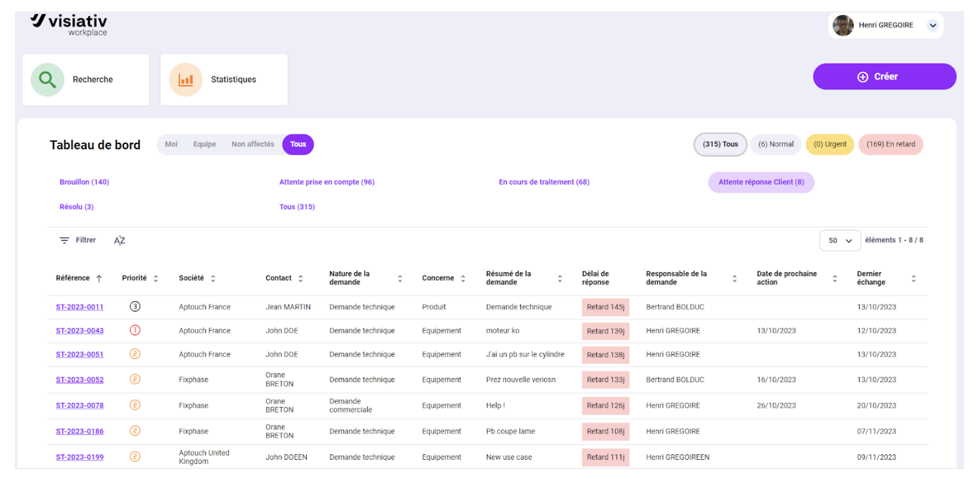Sort by the Société column arrows
This screenshot has height=479, width=980.
pos(213,279)
